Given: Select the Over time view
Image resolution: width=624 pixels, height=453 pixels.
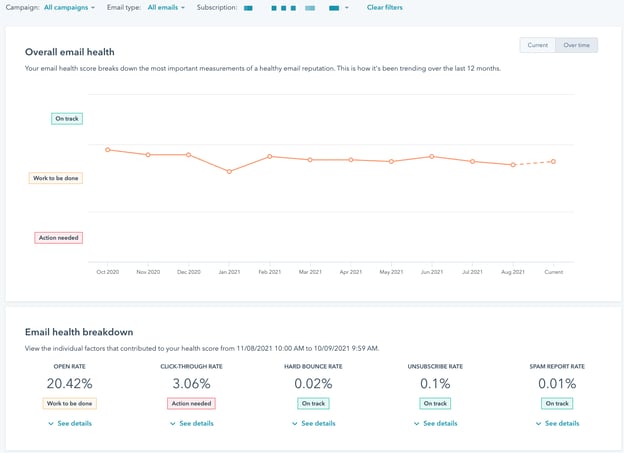Looking at the screenshot, I should coord(576,45).
